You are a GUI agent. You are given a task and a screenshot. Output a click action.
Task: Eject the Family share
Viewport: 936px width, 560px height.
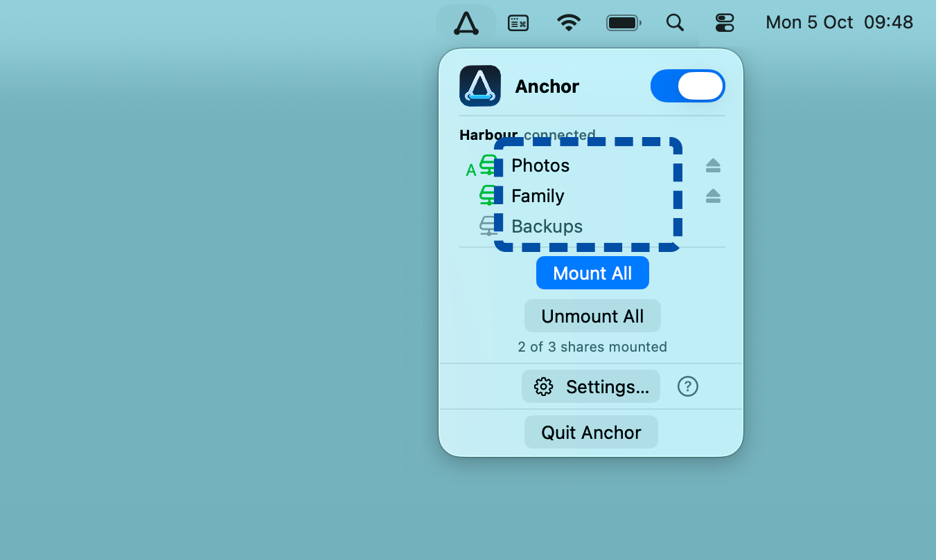coord(713,196)
